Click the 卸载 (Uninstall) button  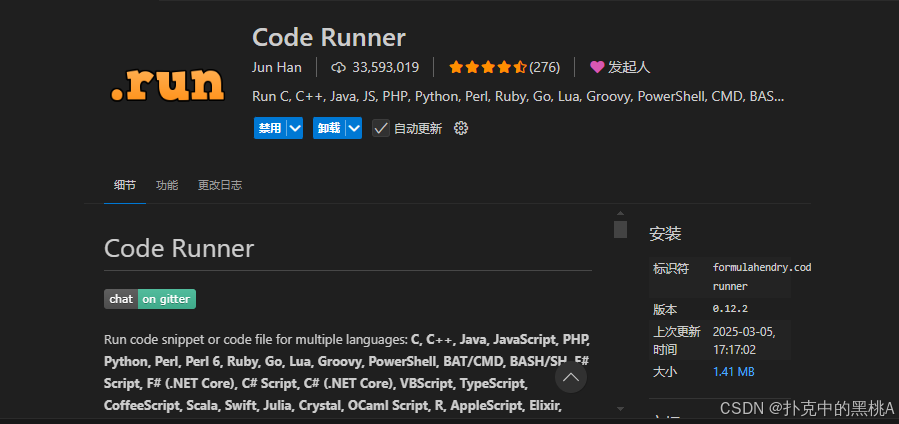[x=329, y=128]
